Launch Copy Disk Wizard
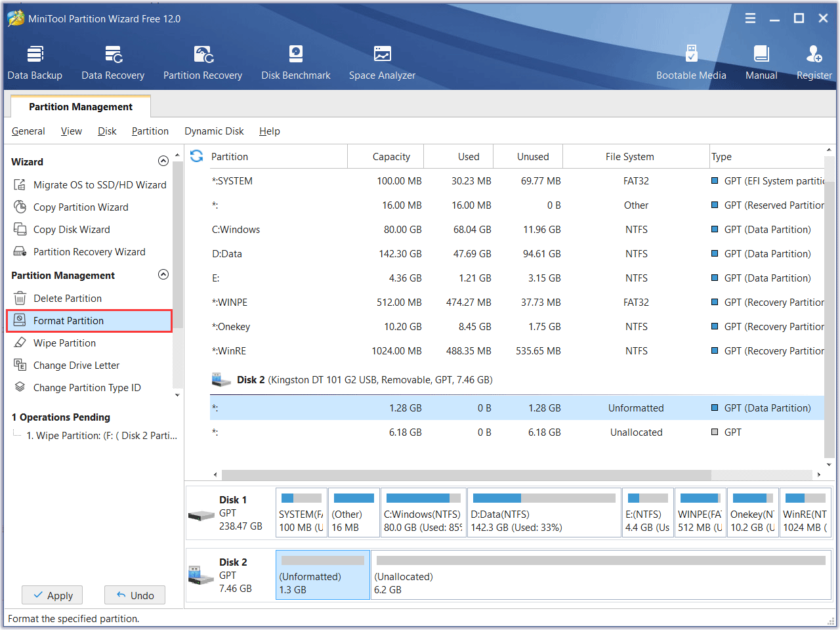Screen dimensions: 840x630 pyautogui.click(x=62, y=230)
